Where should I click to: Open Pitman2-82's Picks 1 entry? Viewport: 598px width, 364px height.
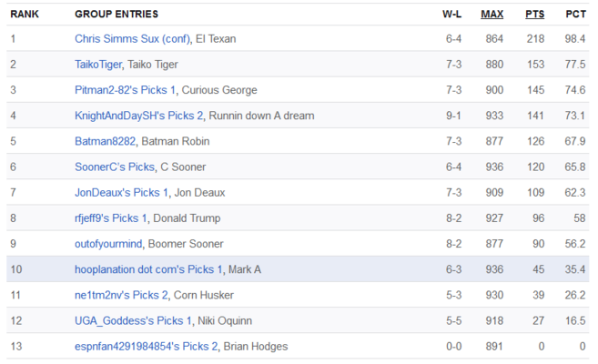pos(125,90)
